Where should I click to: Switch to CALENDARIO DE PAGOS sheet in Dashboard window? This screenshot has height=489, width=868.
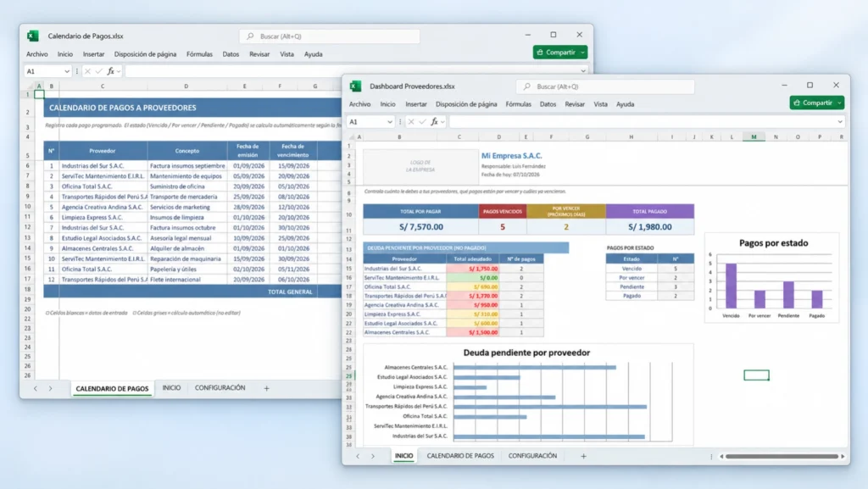[460, 456]
